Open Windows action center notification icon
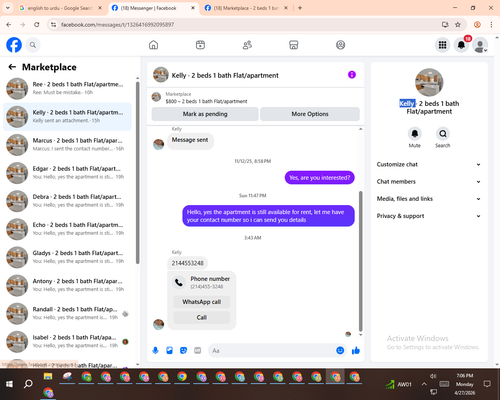The image size is (500, 400). [x=487, y=384]
